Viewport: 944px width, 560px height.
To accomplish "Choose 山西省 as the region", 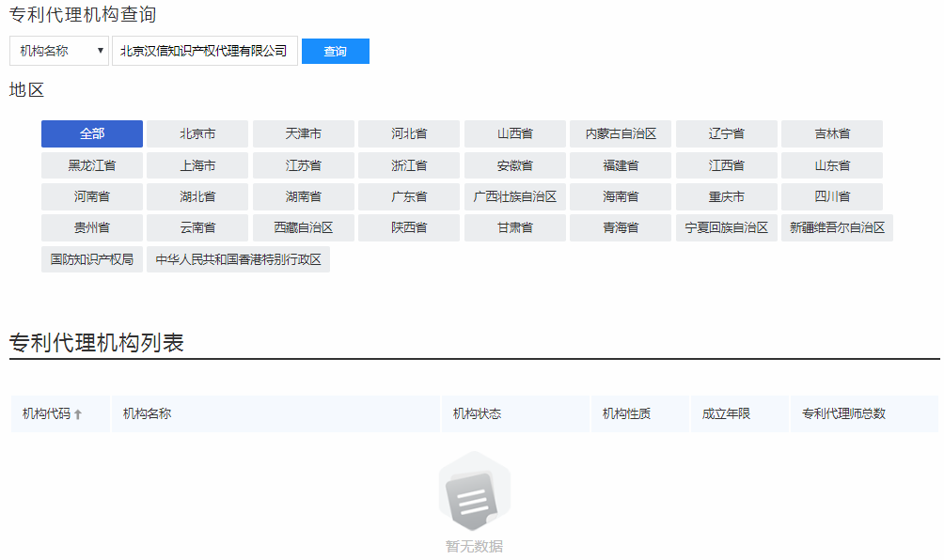I will tap(514, 133).
